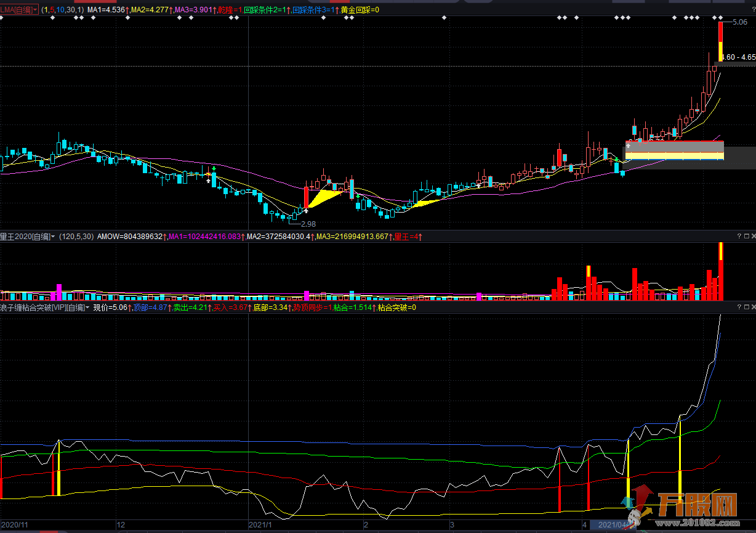Click the LMA parameters (1,5,10,30,1)
The height and width of the screenshot is (533, 756).
[63, 10]
